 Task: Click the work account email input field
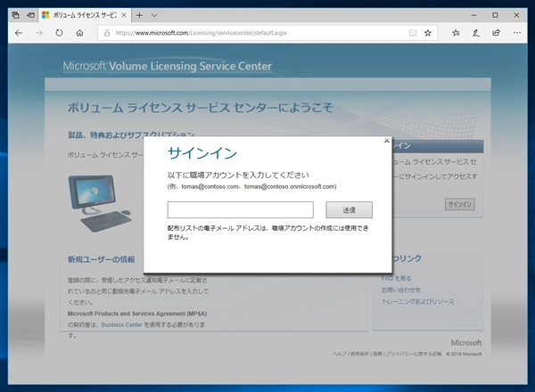pyautogui.click(x=240, y=209)
